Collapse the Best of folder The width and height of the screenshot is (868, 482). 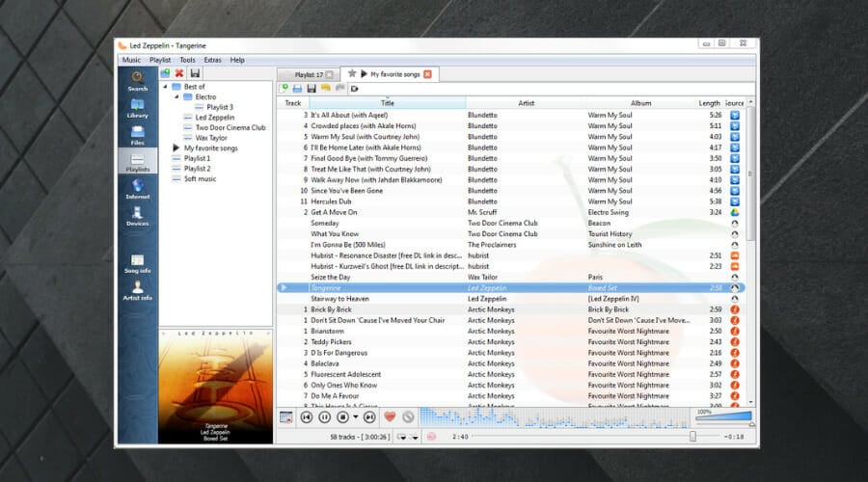(164, 87)
